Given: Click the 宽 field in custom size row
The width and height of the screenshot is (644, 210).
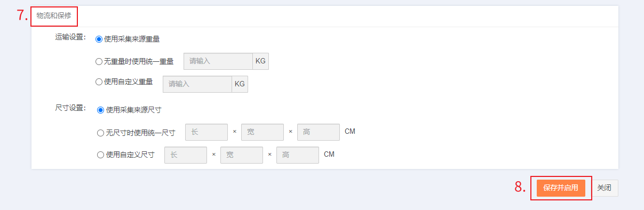Looking at the screenshot, I should coord(242,155).
